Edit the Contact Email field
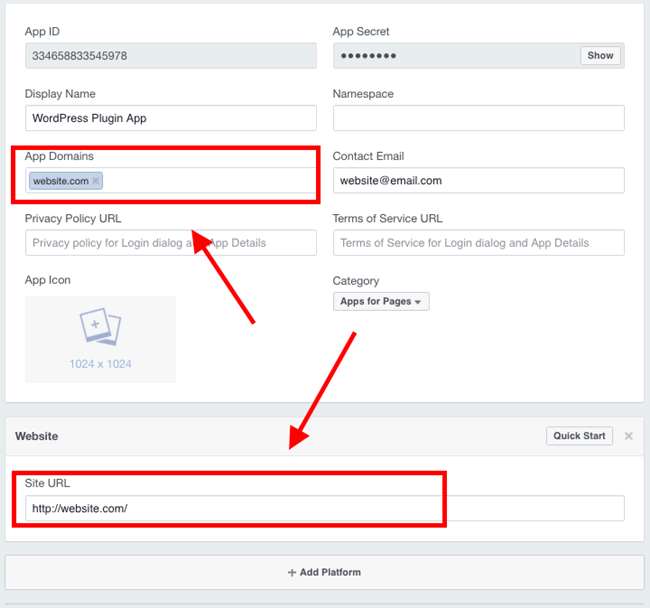Image resolution: width=650 pixels, height=608 pixels. (x=479, y=180)
